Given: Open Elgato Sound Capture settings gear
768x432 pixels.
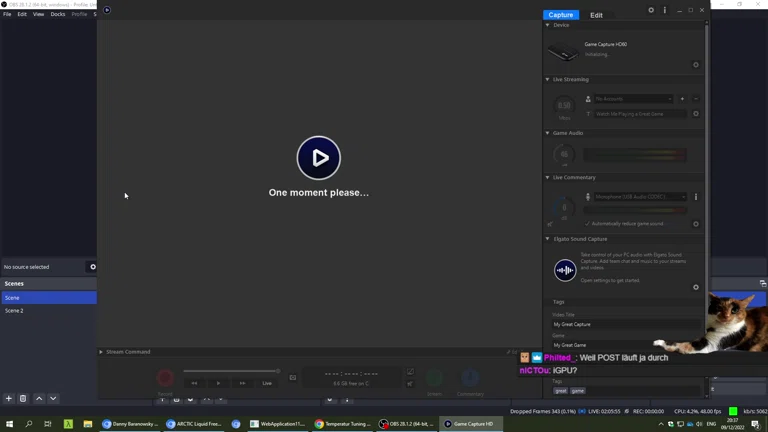Looking at the screenshot, I should point(696,287).
